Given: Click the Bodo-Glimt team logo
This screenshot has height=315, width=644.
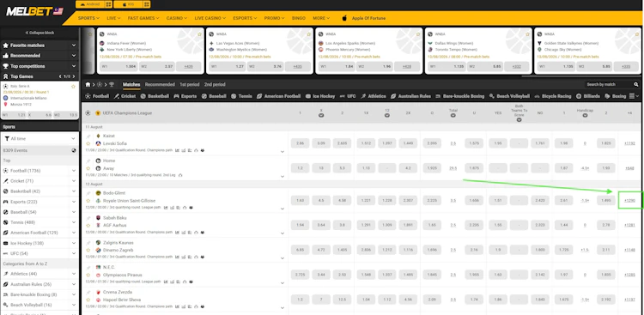Looking at the screenshot, I should pos(98,193).
